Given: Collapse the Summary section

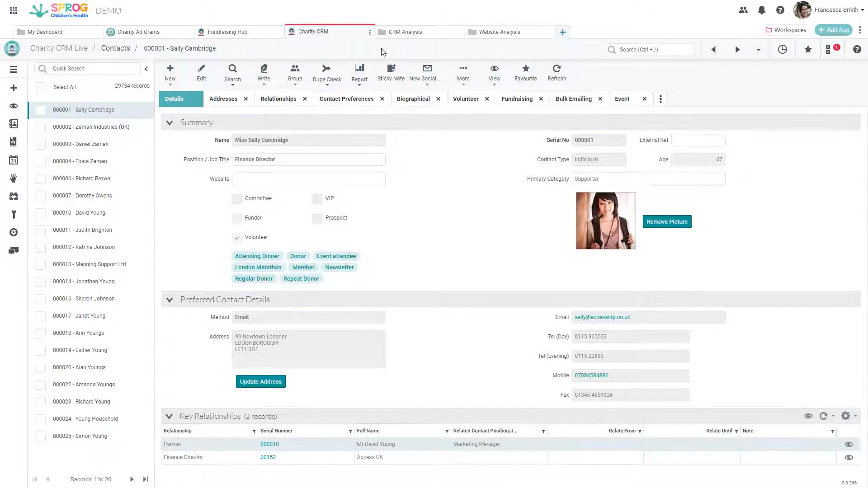Looking at the screenshot, I should 170,122.
